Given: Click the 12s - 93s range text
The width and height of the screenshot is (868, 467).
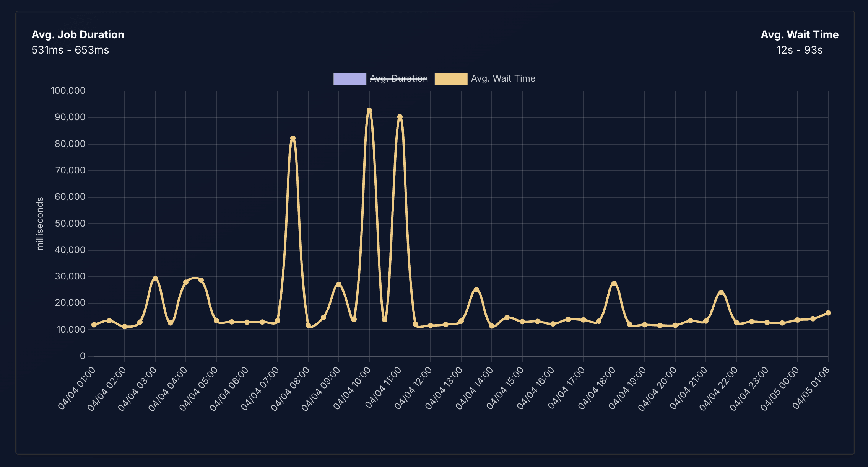Looking at the screenshot, I should pos(800,50).
